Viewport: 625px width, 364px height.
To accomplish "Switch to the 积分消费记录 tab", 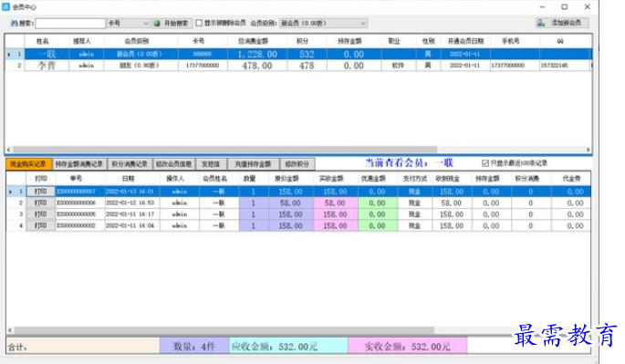I will point(130,164).
